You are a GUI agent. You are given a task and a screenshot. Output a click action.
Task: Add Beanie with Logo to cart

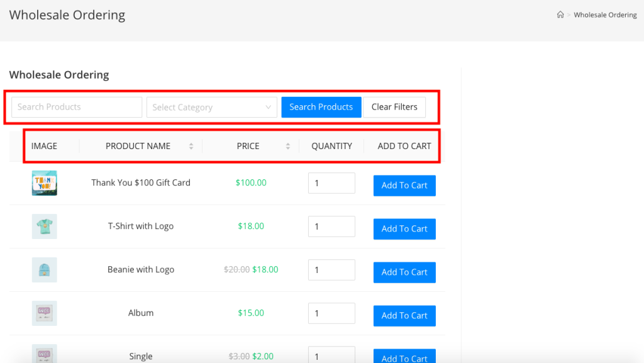pyautogui.click(x=404, y=272)
